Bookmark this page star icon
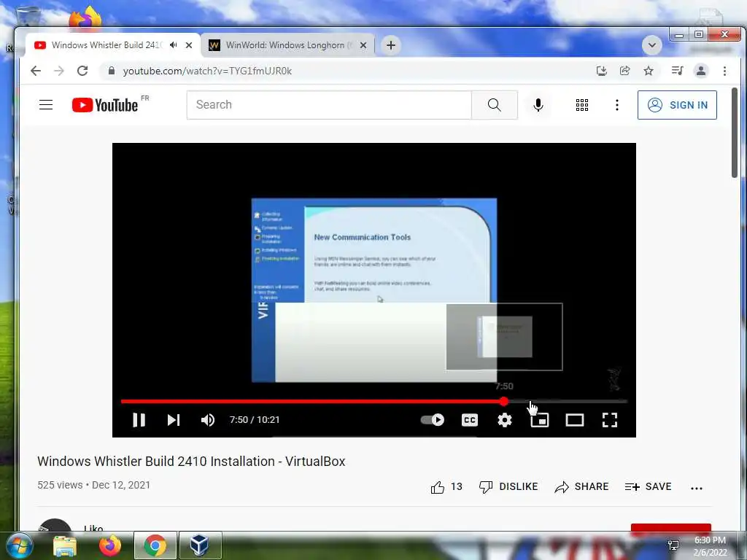 (649, 71)
